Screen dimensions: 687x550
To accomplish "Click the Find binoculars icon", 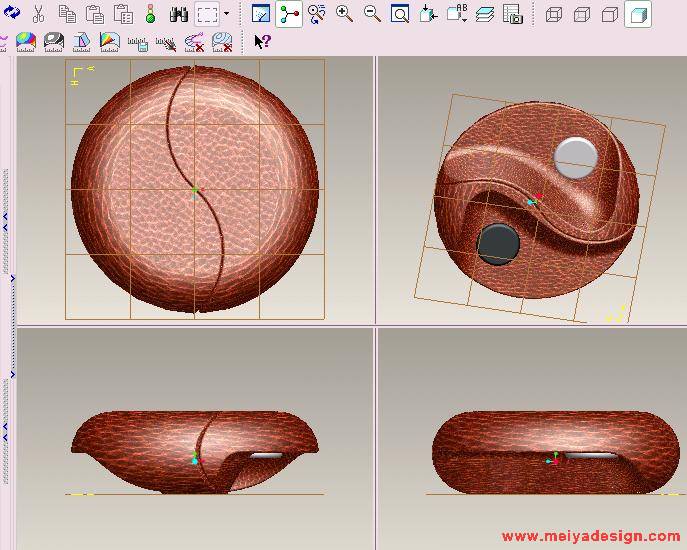I will click(179, 14).
